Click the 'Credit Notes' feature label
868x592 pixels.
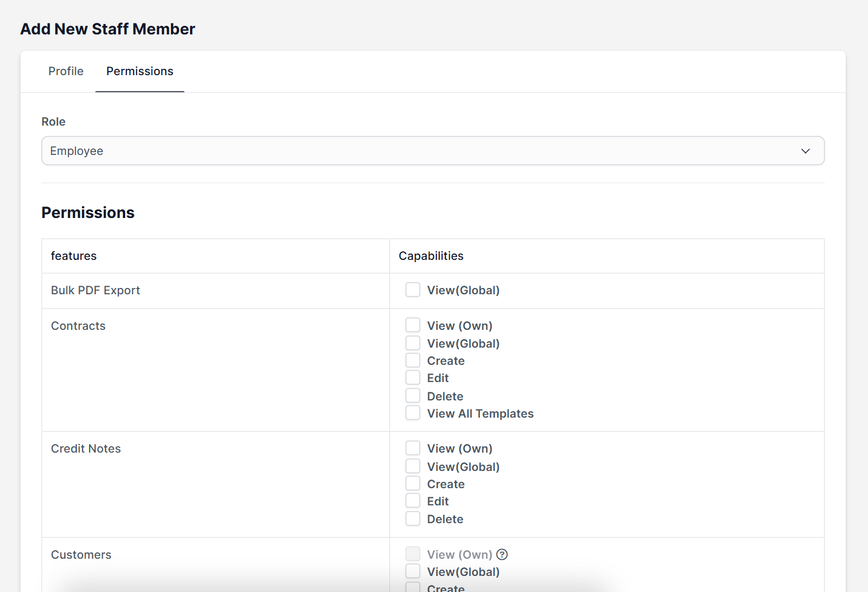[86, 449]
